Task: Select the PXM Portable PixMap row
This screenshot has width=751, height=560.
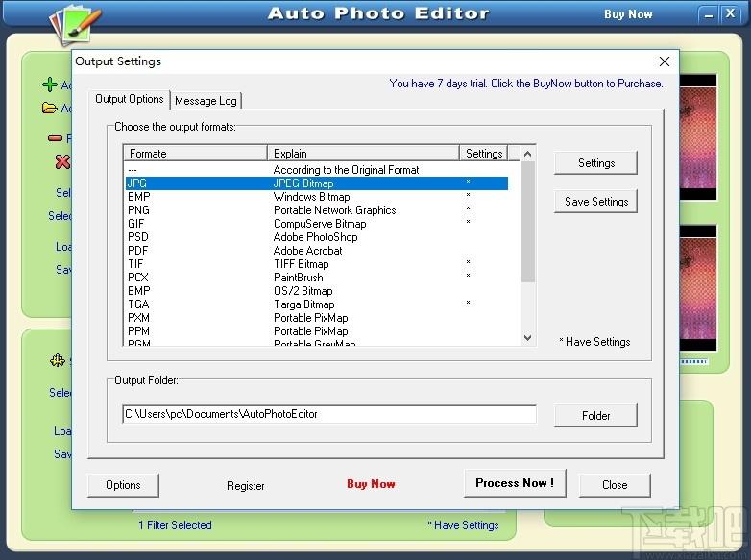Action: 317,318
